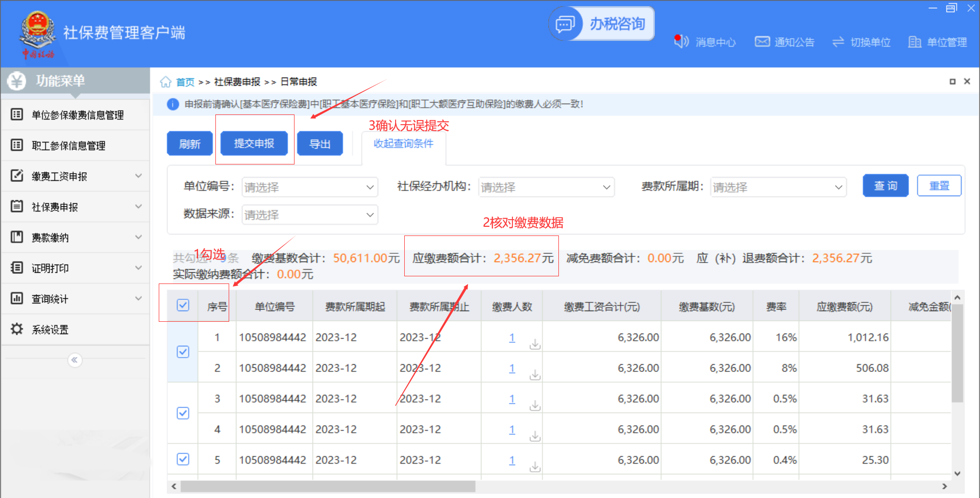Uncheck the checkbox beside row 5

point(183,459)
